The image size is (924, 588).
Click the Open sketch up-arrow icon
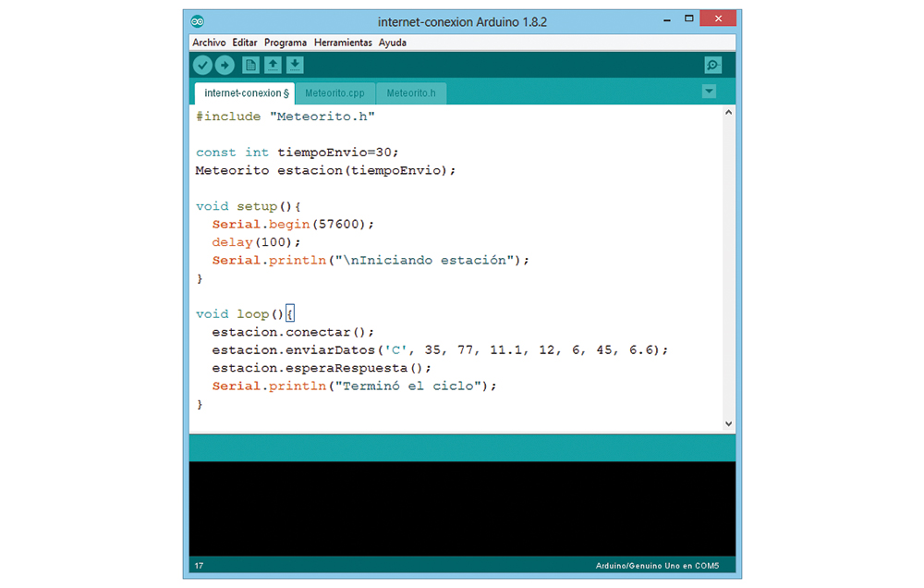(x=273, y=65)
